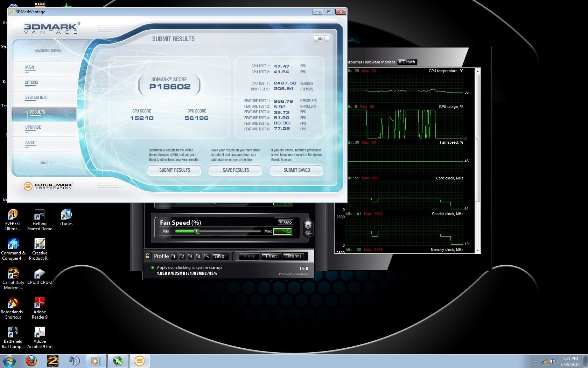This screenshot has height=368, width=588.
Task: Open Afterburner Settings
Action: click(x=293, y=256)
